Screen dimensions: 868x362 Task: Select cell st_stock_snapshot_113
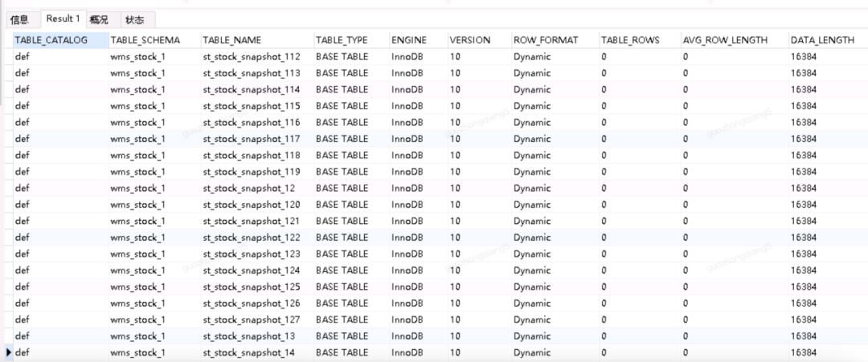[x=257, y=73]
